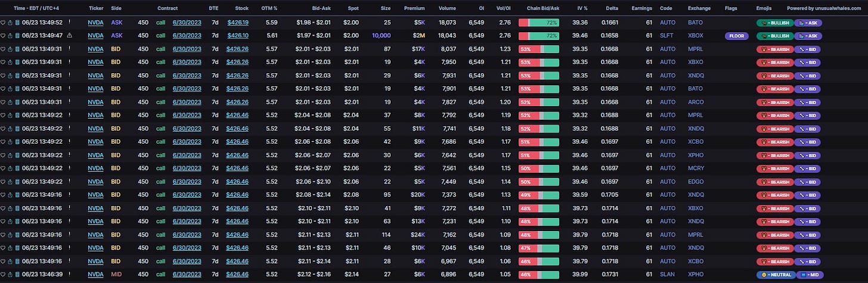Open NVDA ticker link on 13:49:52 row
868x283 pixels.
(x=95, y=22)
